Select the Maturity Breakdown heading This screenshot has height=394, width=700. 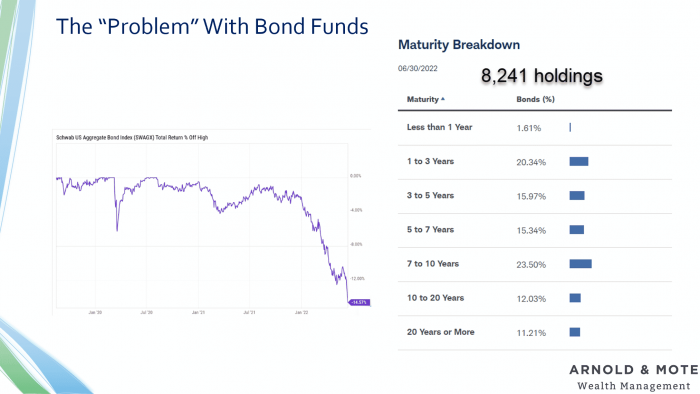[x=459, y=45]
